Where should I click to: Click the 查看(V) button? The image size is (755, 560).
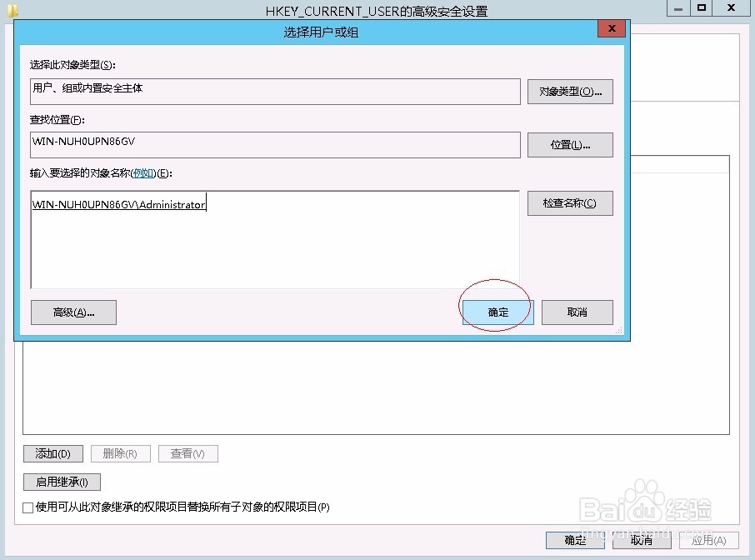pyautogui.click(x=187, y=453)
